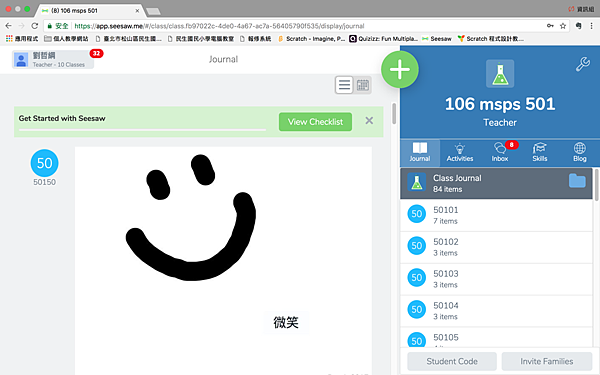Open the Scratch - Imagine bookmark

point(311,39)
